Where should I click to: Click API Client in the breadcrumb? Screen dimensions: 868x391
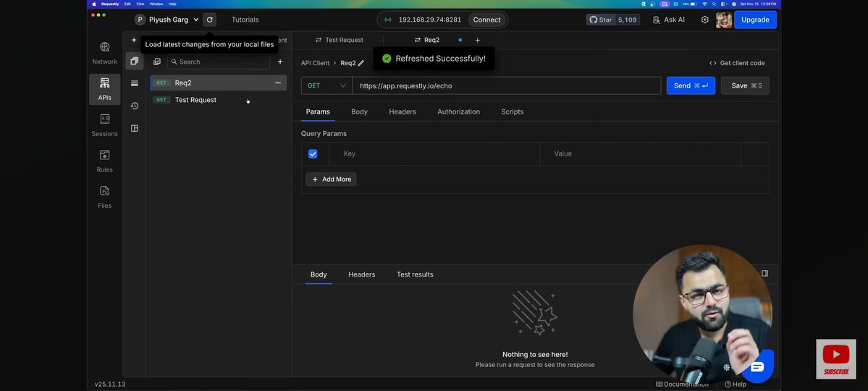[315, 62]
